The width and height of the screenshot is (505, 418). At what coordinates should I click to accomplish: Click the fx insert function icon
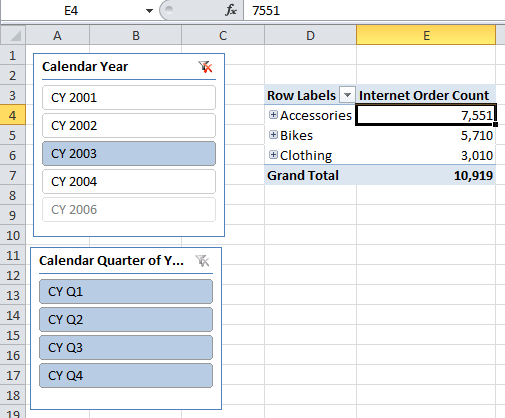pyautogui.click(x=231, y=10)
